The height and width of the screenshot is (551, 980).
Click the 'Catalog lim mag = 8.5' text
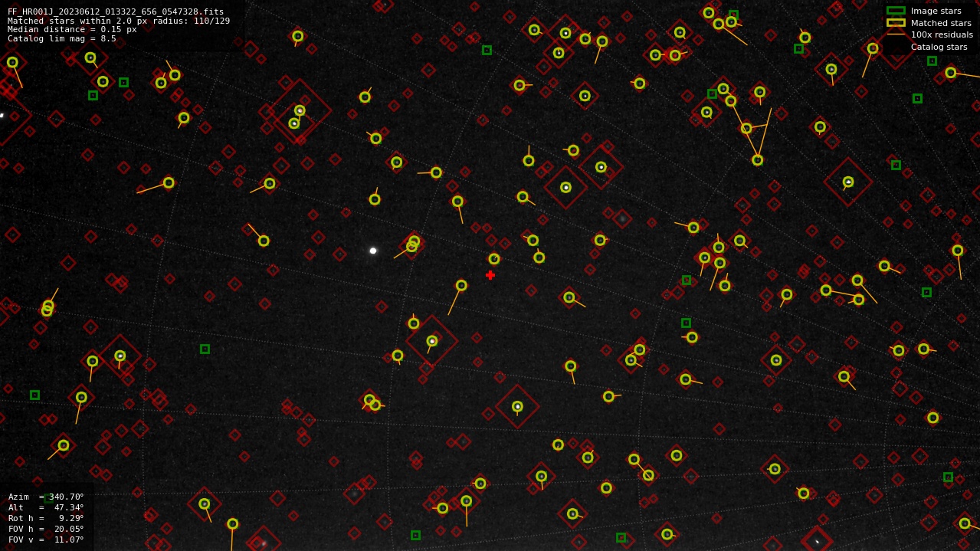[62, 38]
